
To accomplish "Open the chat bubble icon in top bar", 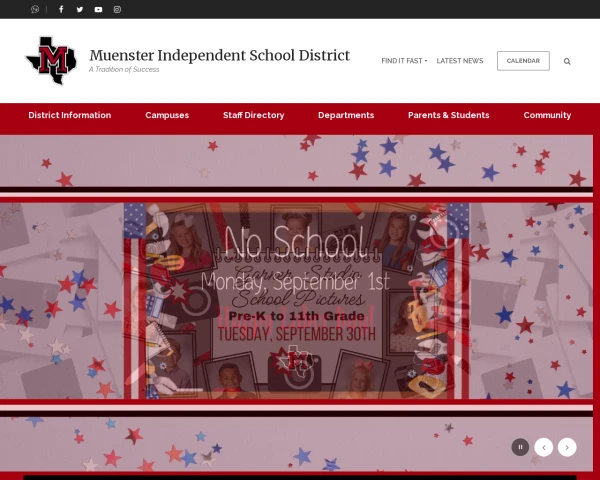I will click(x=35, y=9).
